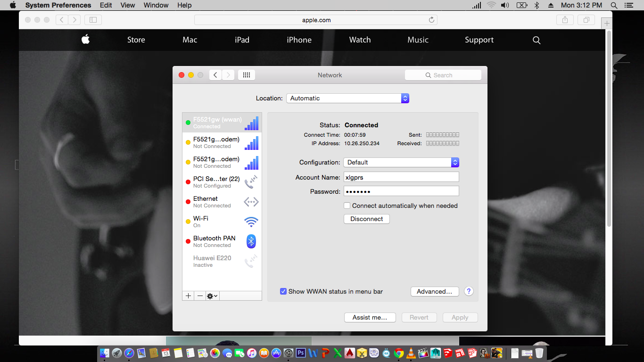The height and width of the screenshot is (362, 644).
Task: Click the help question mark button
Action: [x=469, y=291]
